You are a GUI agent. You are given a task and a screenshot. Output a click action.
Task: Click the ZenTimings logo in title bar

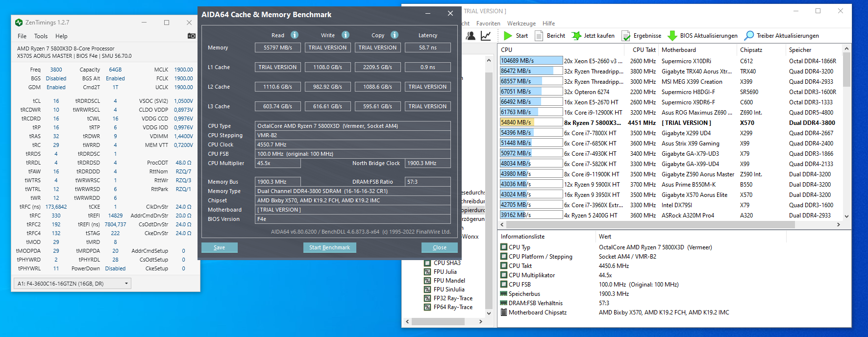19,23
